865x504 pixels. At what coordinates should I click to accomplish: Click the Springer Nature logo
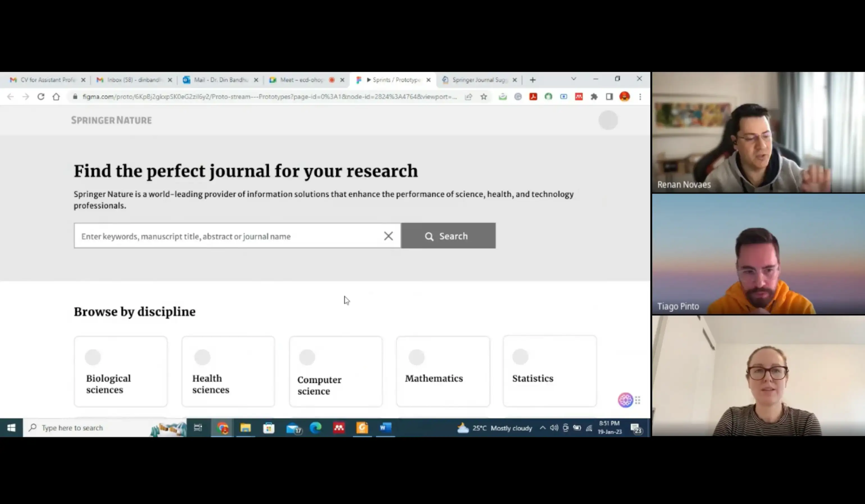point(111,120)
